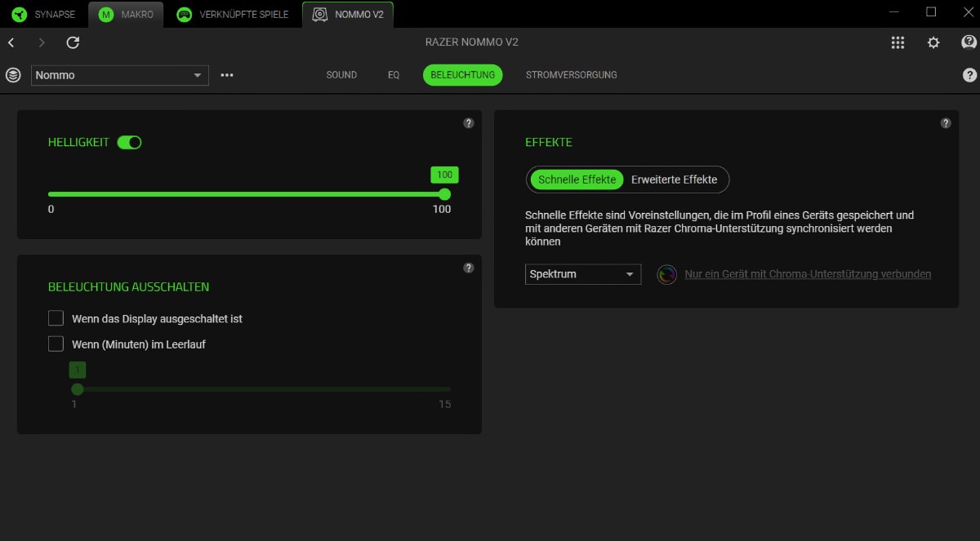Open the apps grid icon
Image resolution: width=980 pixels, height=541 pixels.
click(x=898, y=42)
